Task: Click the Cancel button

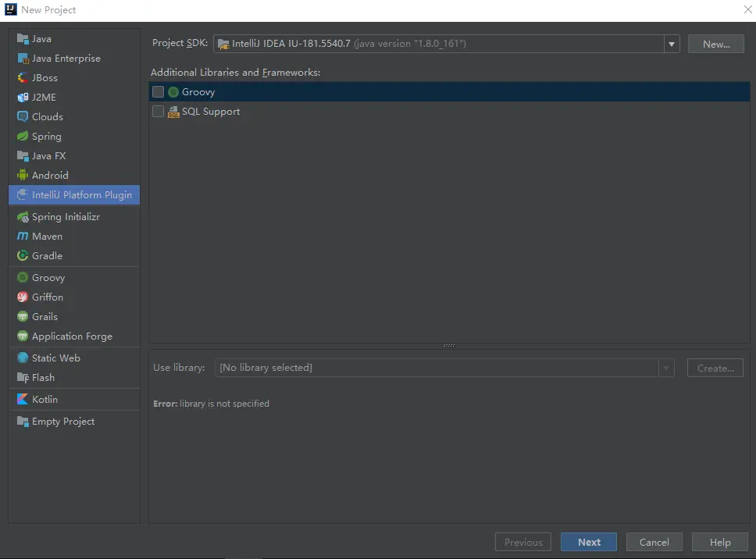Action: click(x=654, y=542)
